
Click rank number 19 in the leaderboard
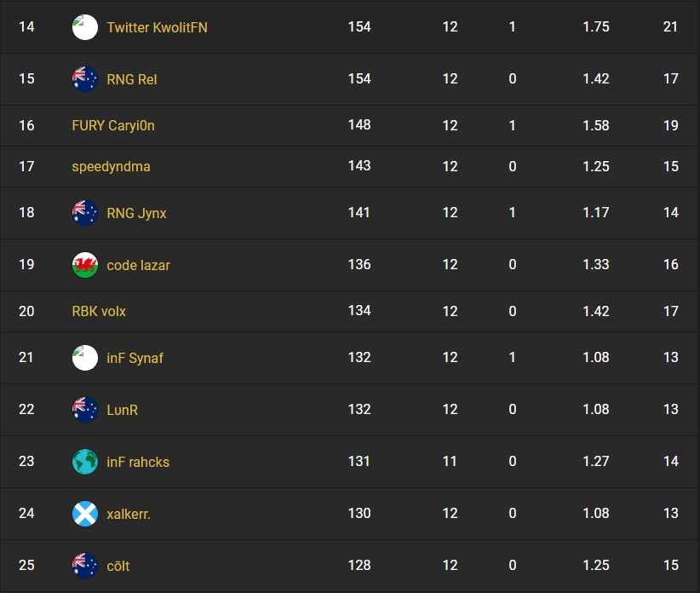tap(26, 265)
